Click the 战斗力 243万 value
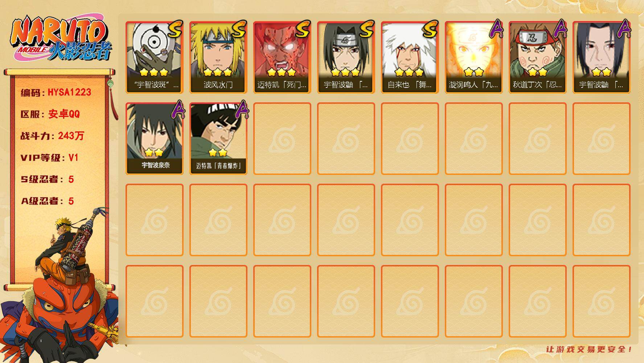The width and height of the screenshot is (644, 363). click(x=71, y=136)
